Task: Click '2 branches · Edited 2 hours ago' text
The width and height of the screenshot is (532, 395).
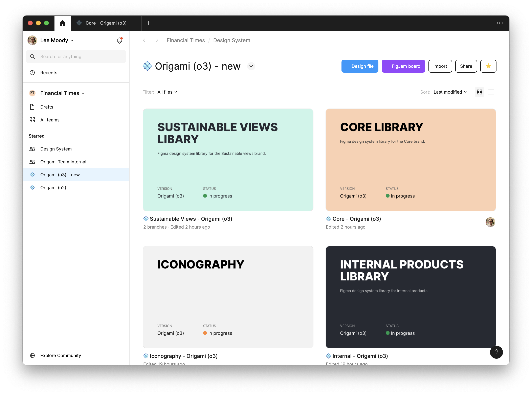Action: (177, 227)
